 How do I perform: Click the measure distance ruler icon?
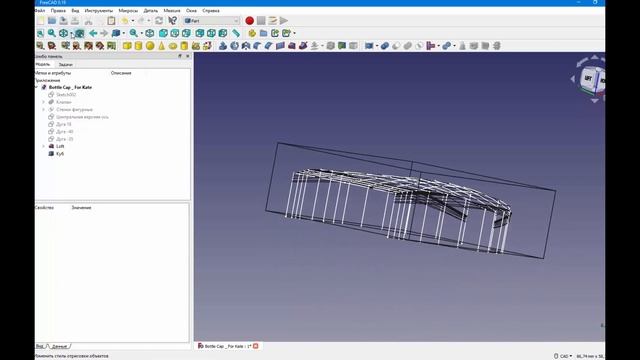coord(236,33)
